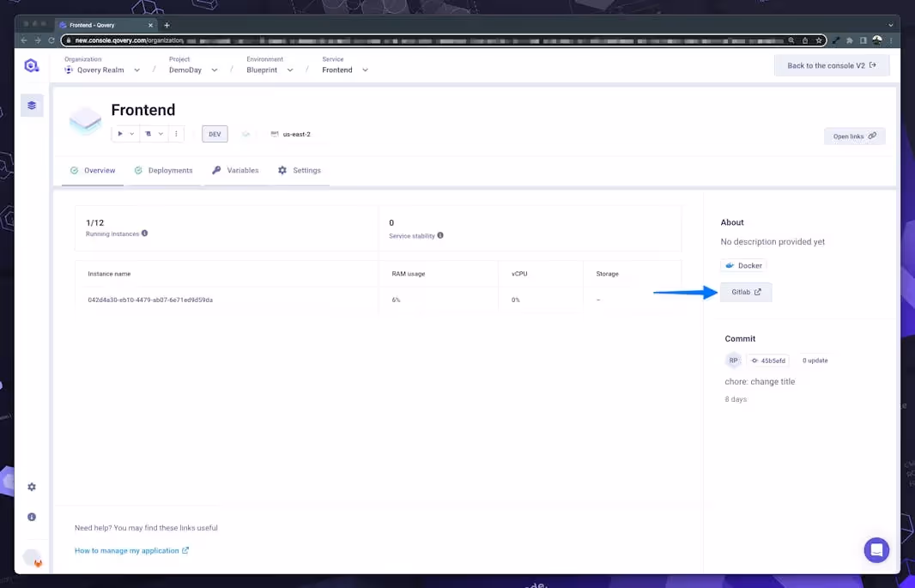Click the cloud status icon beside DEV
Viewport: 915px width, 588px height.
coord(245,134)
